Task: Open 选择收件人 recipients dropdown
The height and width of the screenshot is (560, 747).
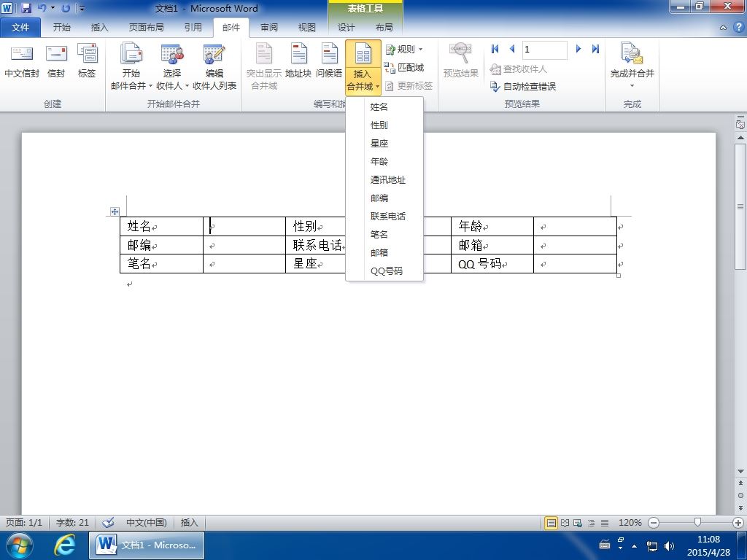Action: [x=172, y=66]
